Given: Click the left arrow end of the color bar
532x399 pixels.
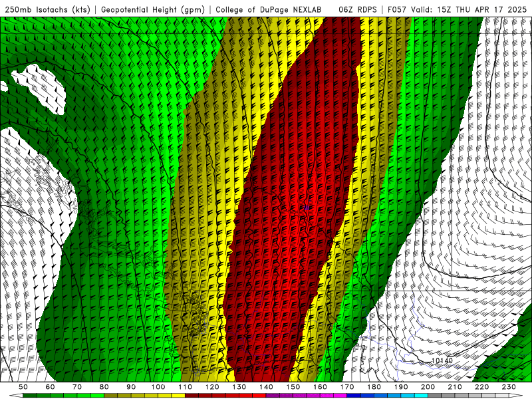Looking at the screenshot, I should [16, 396].
